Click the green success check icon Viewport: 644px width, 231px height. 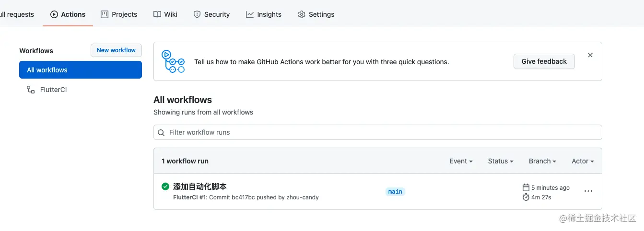point(165,186)
